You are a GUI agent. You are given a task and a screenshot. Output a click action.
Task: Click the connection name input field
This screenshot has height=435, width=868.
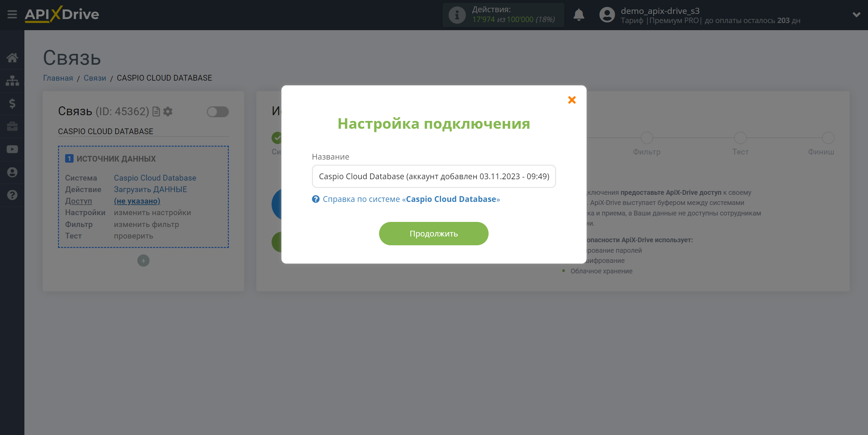434,177
